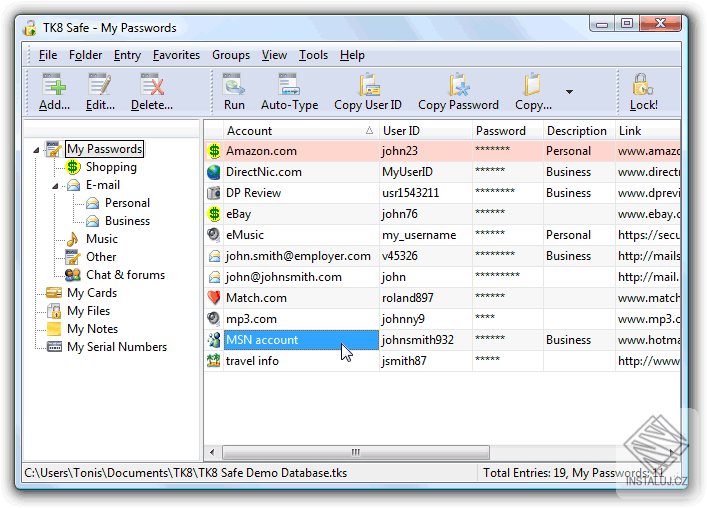Sort by the Password column header
Screen dimensions: 707x508
507,131
